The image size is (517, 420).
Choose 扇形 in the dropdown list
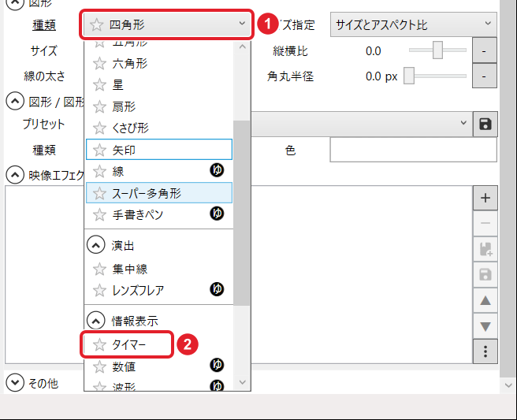159,107
